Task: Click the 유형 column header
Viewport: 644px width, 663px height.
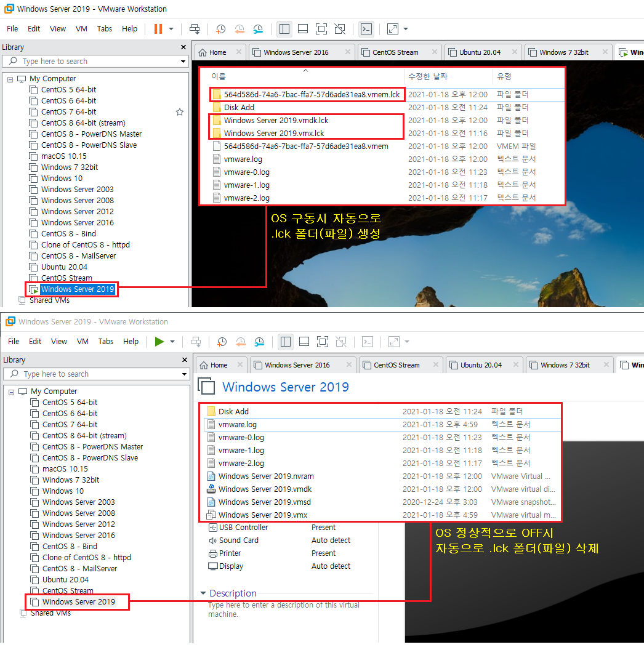Action: [x=504, y=76]
